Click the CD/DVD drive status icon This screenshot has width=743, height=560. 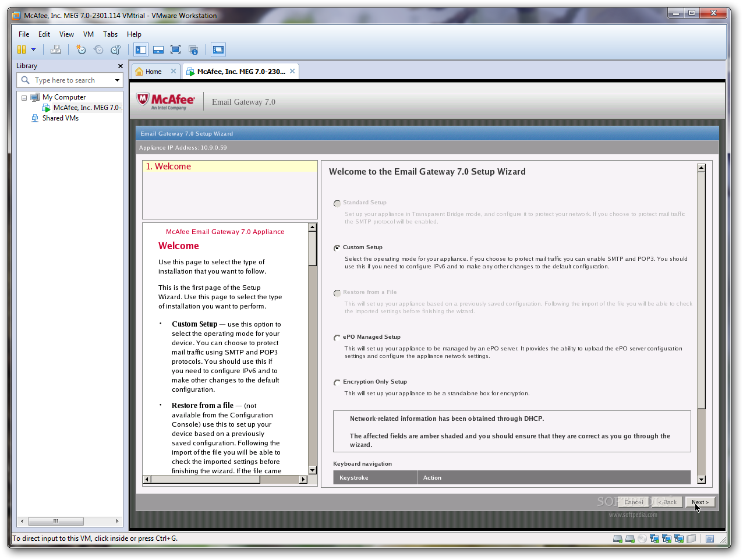(642, 539)
